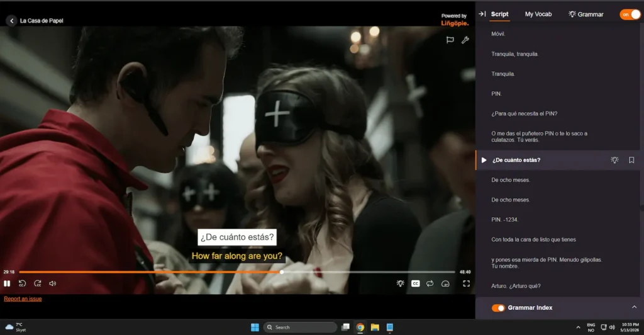Screen dimensions: 644x335
Task: Rewind the video a few seconds
Action: tap(22, 283)
